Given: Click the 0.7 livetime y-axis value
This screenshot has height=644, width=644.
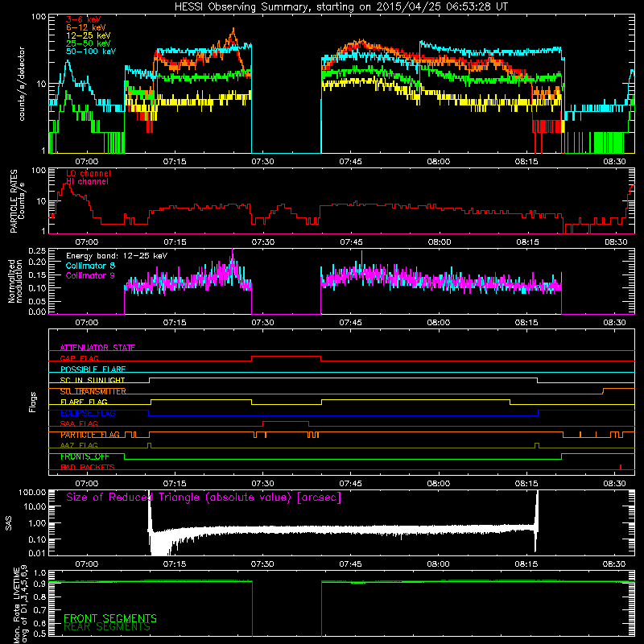Looking at the screenshot, I should (39, 610).
